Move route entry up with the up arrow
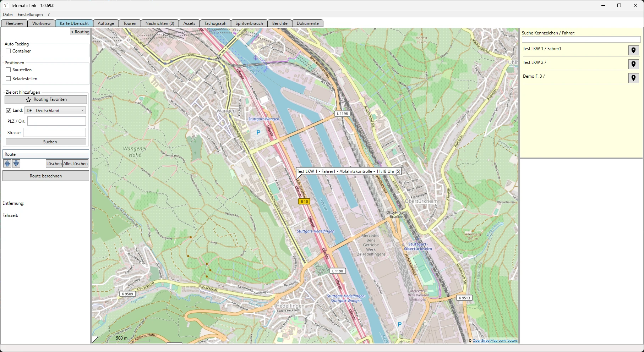 tap(7, 164)
